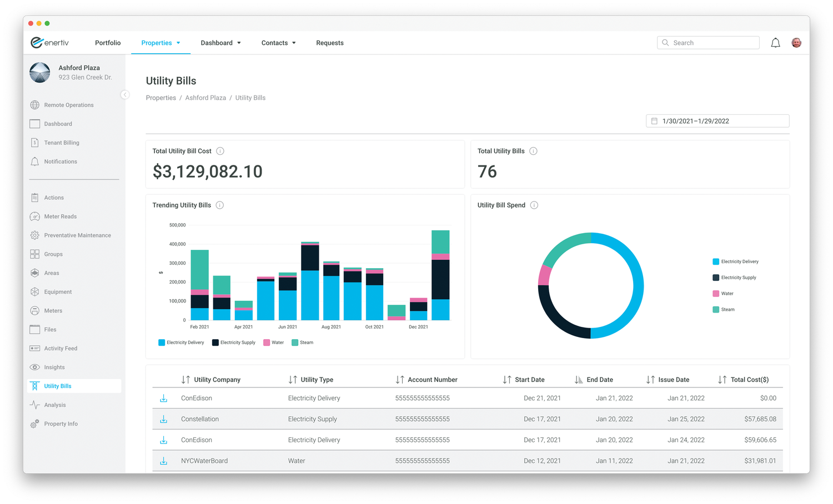The height and width of the screenshot is (504, 833).
Task: Toggle Electricity Delivery in the bar chart legend
Action: (181, 342)
